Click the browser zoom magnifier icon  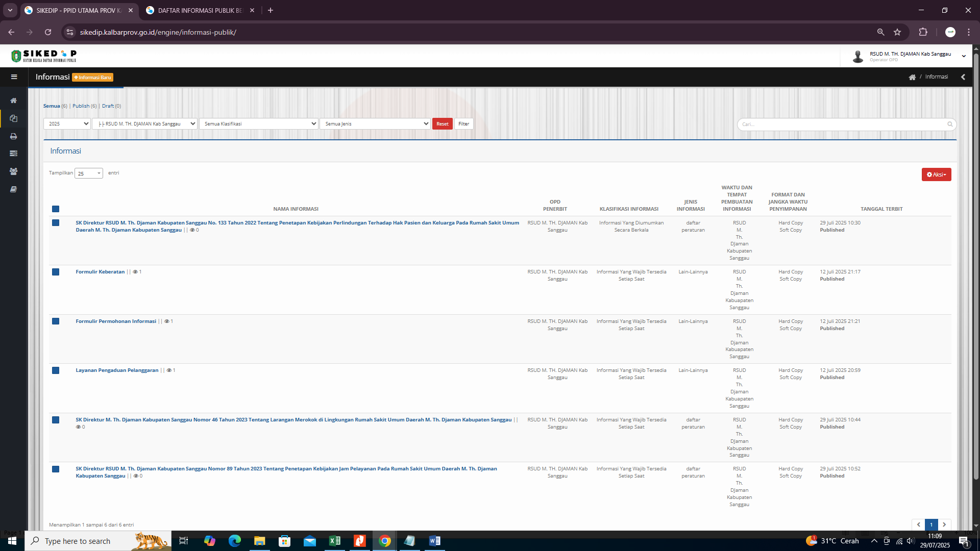[x=880, y=32]
